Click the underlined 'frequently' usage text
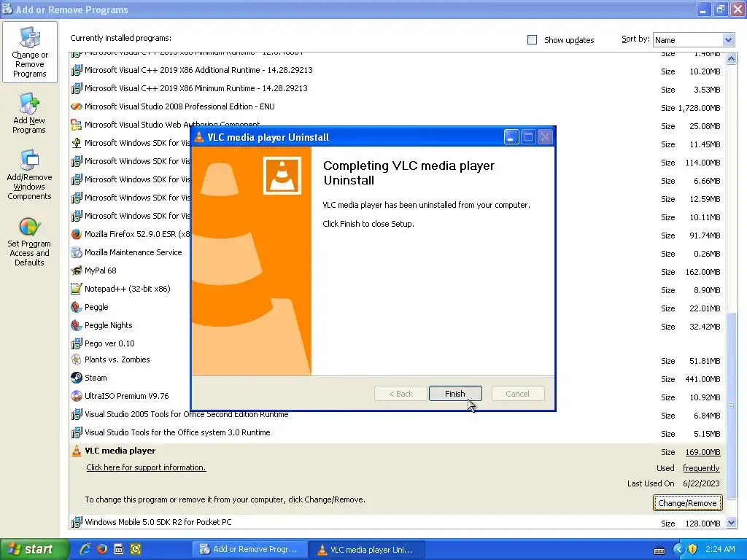 (701, 469)
